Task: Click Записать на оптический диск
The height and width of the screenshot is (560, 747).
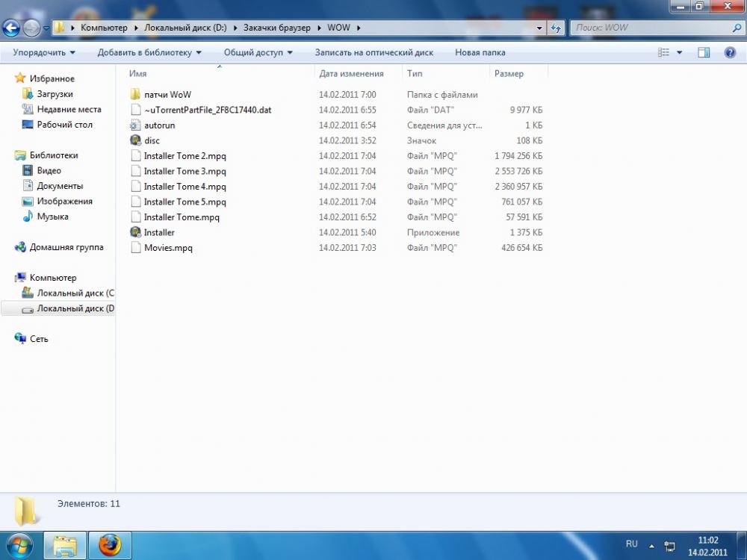Action: pos(374,52)
